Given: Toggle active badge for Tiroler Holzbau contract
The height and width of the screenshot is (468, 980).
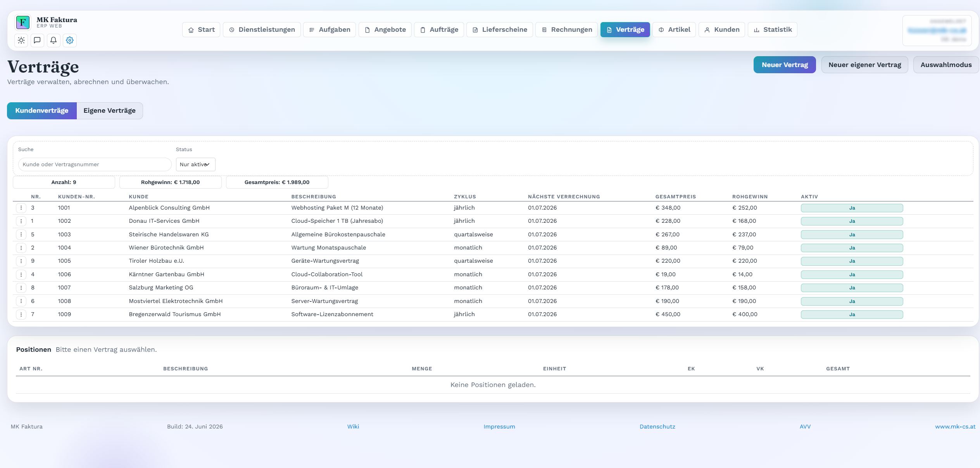Looking at the screenshot, I should tap(852, 261).
